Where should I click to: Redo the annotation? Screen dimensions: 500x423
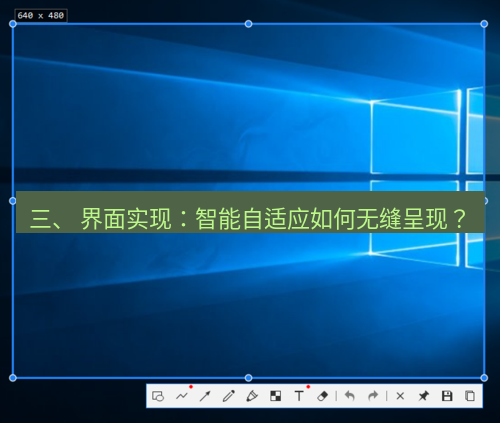click(x=373, y=396)
